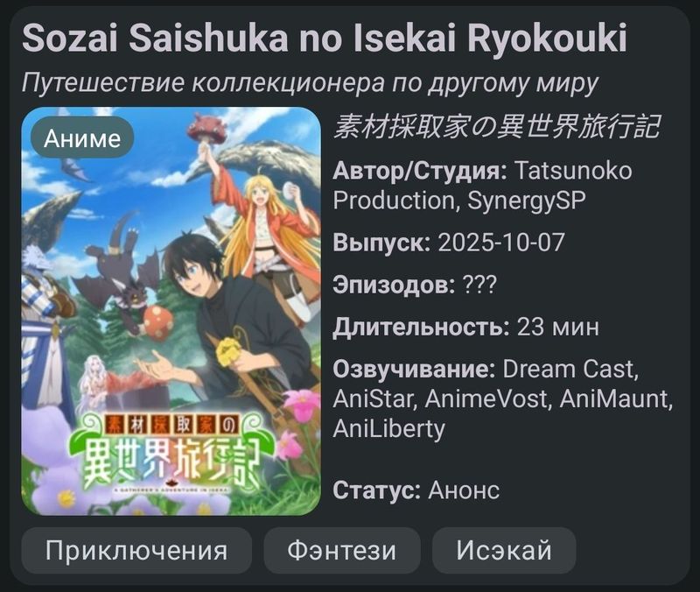The height and width of the screenshot is (592, 700).
Task: Click the title Sozai Saishuka no Isekai Ryokouki
Action: tap(325, 39)
